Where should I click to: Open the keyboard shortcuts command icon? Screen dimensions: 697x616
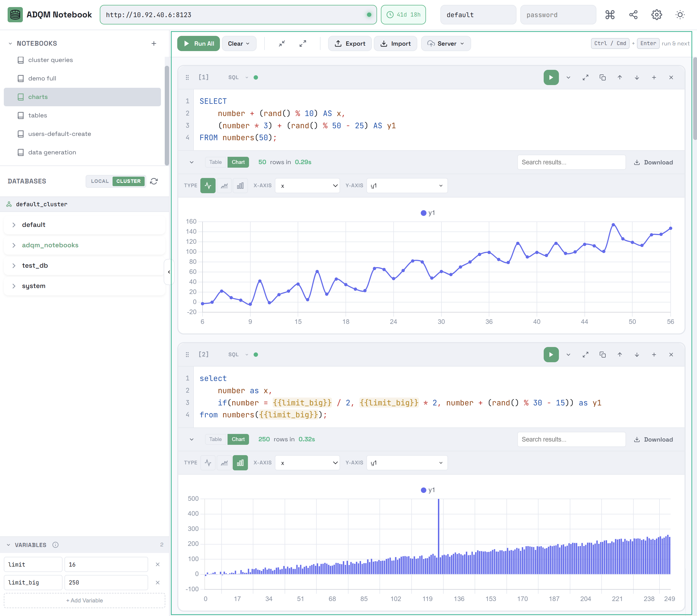610,15
